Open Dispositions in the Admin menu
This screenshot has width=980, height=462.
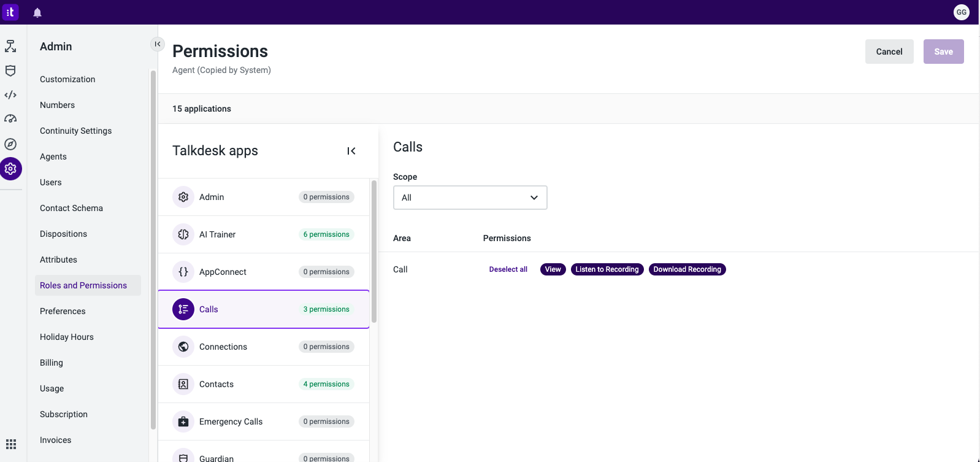(63, 234)
